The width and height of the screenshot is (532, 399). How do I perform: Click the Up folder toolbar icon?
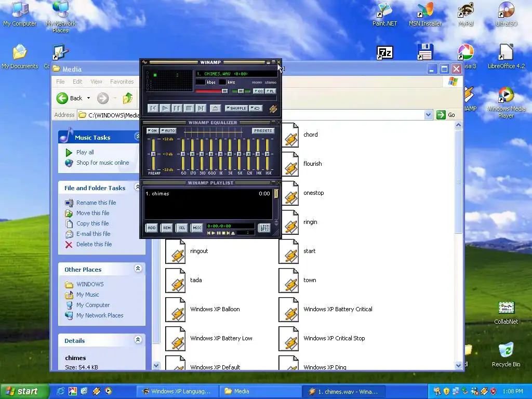tap(128, 98)
